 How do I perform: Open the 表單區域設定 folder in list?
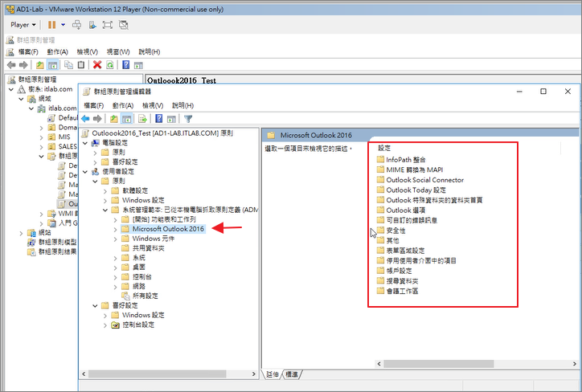tap(405, 251)
